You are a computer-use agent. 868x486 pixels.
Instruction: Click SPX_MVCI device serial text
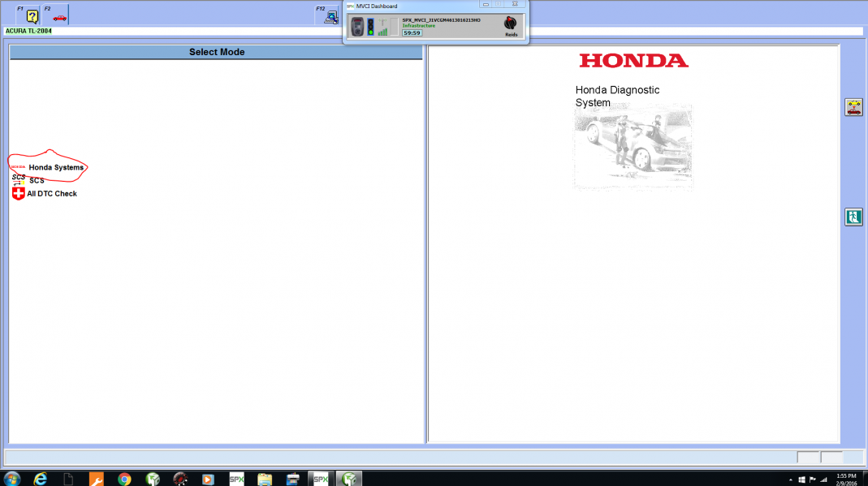(441, 20)
